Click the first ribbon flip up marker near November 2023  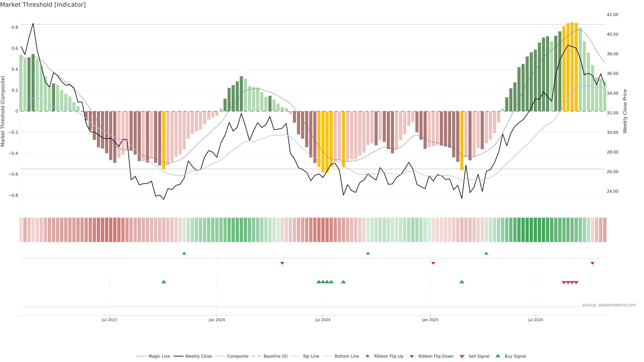184,253
